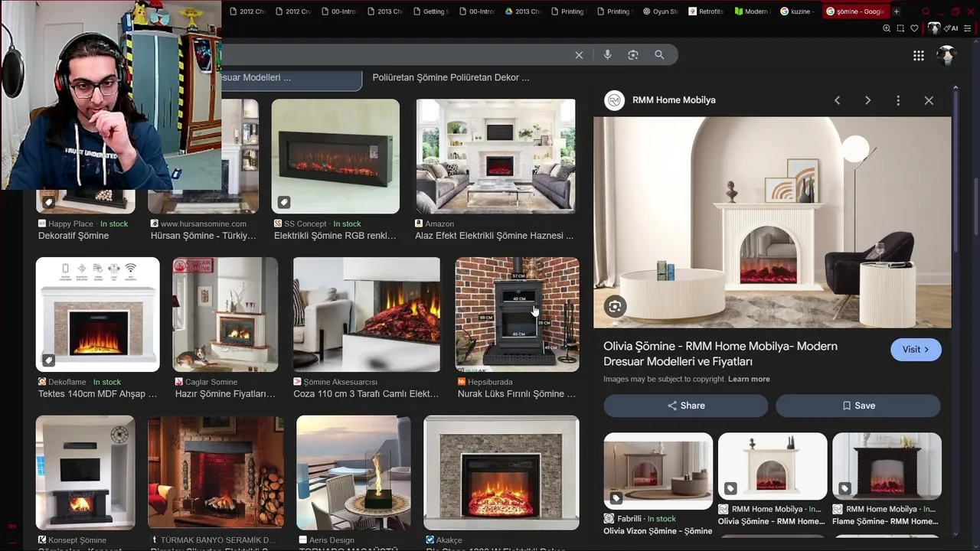This screenshot has width=980, height=551.
Task: Open the Akakçe stone electric fireplace image
Action: (501, 473)
